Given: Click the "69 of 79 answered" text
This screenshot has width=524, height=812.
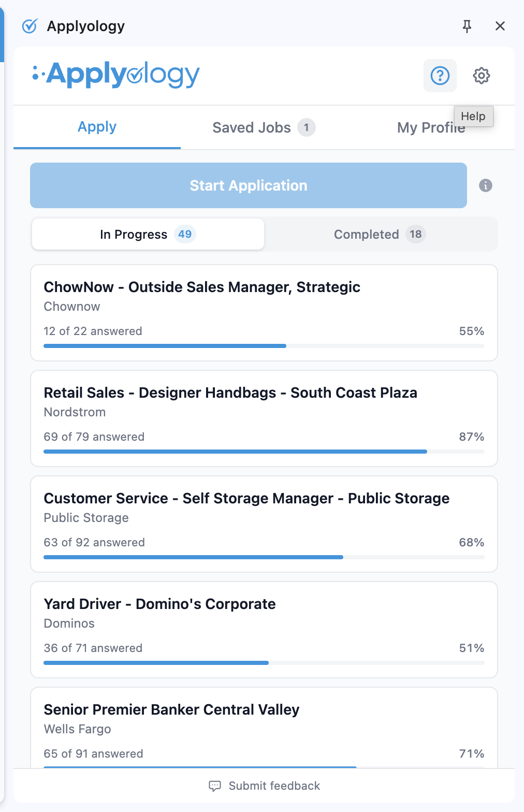Looking at the screenshot, I should point(94,437).
